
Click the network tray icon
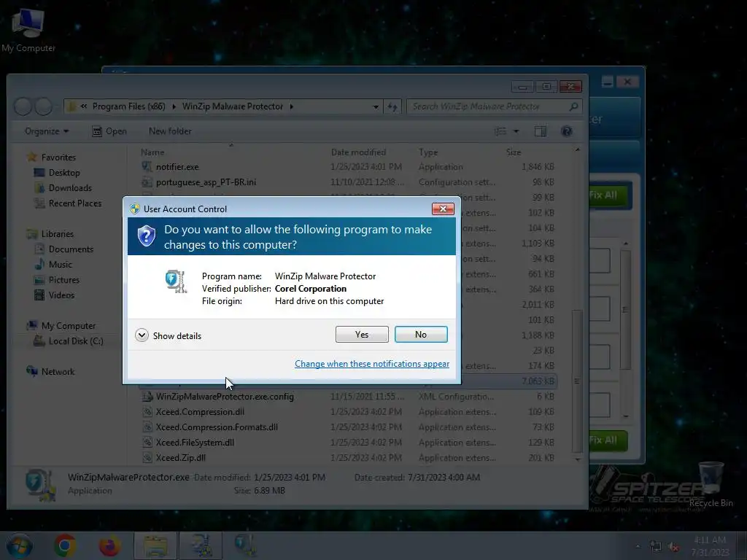(656, 547)
